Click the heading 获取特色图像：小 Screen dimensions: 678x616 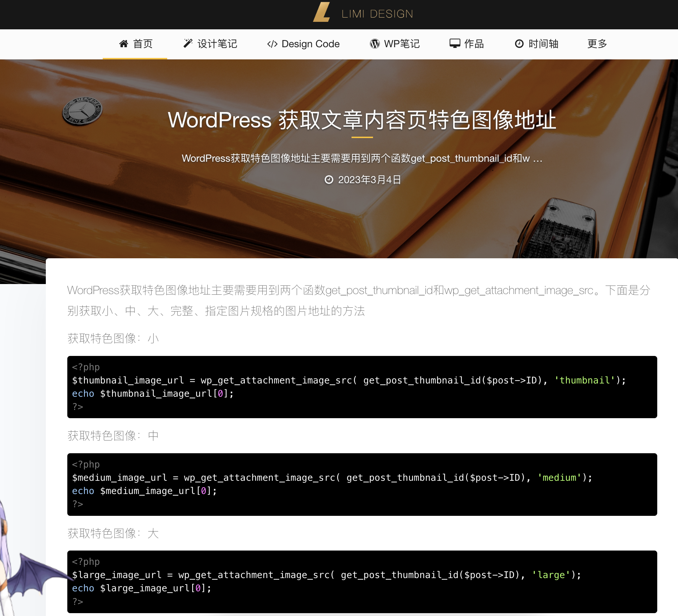pyautogui.click(x=113, y=338)
